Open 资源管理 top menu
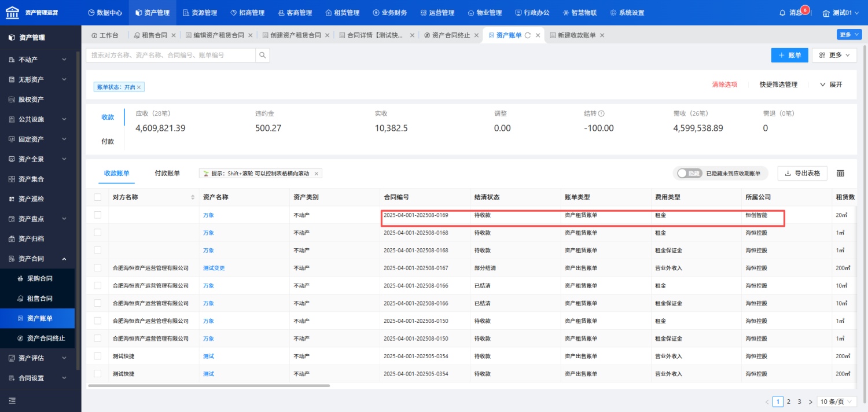Image resolution: width=868 pixels, height=412 pixels. click(200, 13)
